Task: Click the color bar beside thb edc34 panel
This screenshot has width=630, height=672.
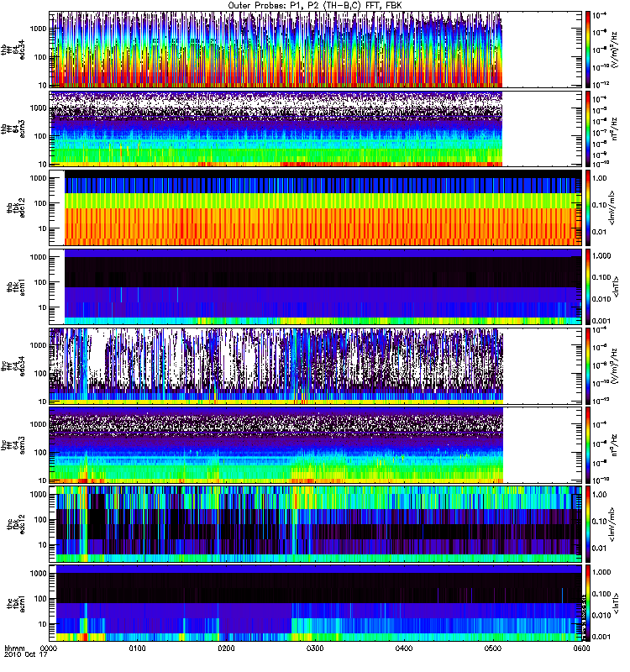Action: [588, 50]
